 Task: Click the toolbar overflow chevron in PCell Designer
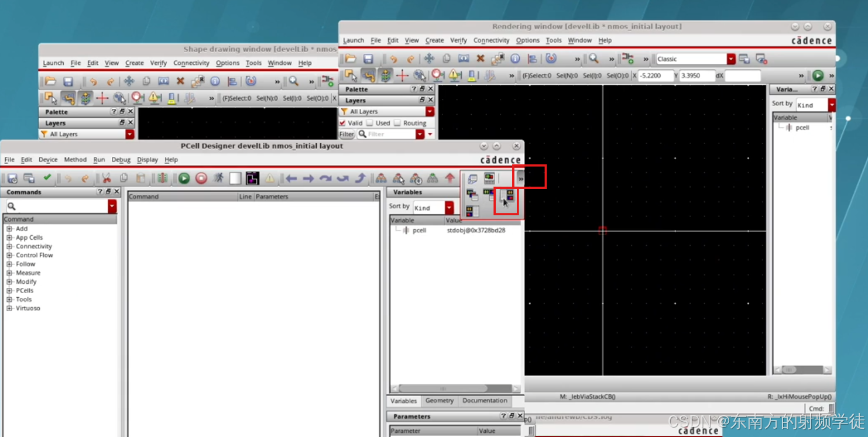520,178
